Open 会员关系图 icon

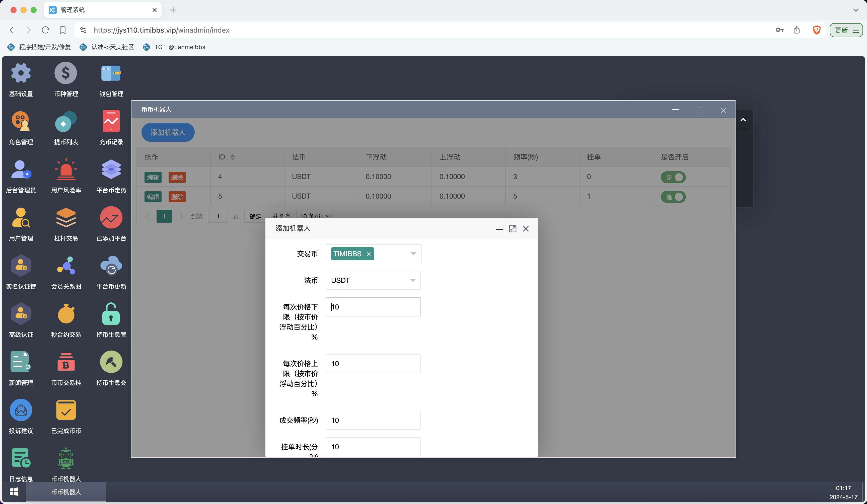click(66, 265)
